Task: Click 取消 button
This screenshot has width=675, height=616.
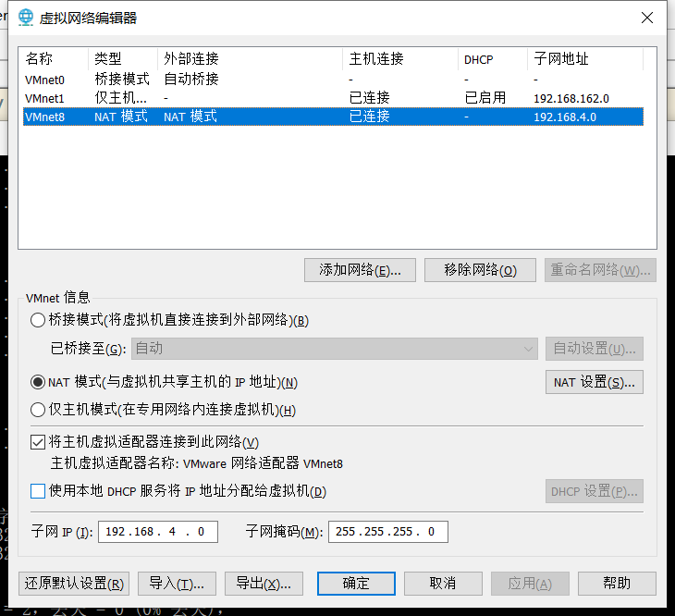Action: pyautogui.click(x=443, y=584)
